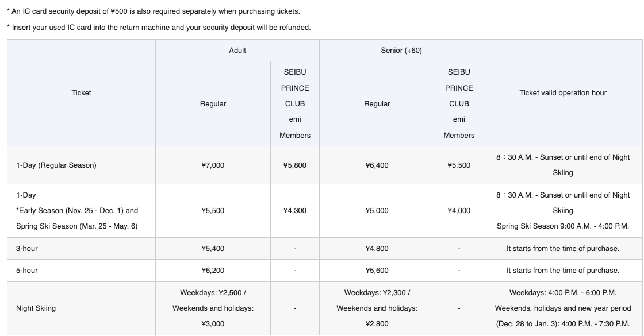
Task: Click the Night Skiing operation hours cell
Action: [x=563, y=308]
